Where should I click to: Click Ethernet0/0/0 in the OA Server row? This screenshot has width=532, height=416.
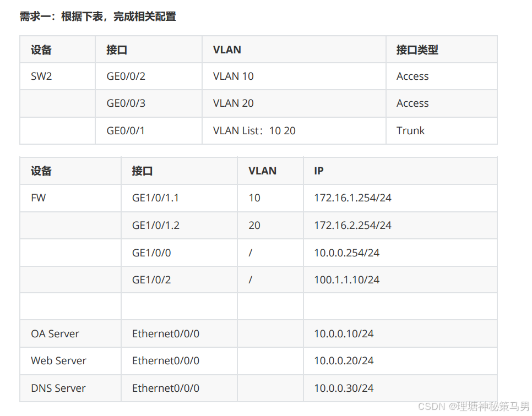point(166,333)
